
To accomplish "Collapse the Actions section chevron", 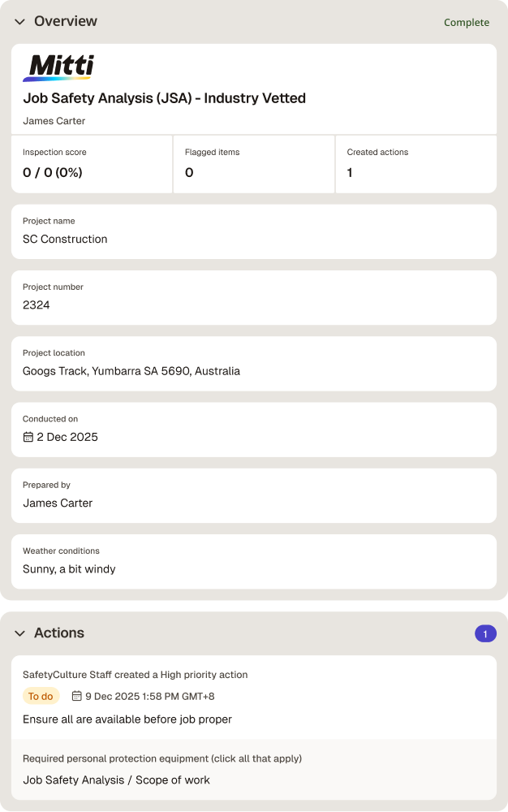I will pyautogui.click(x=19, y=633).
